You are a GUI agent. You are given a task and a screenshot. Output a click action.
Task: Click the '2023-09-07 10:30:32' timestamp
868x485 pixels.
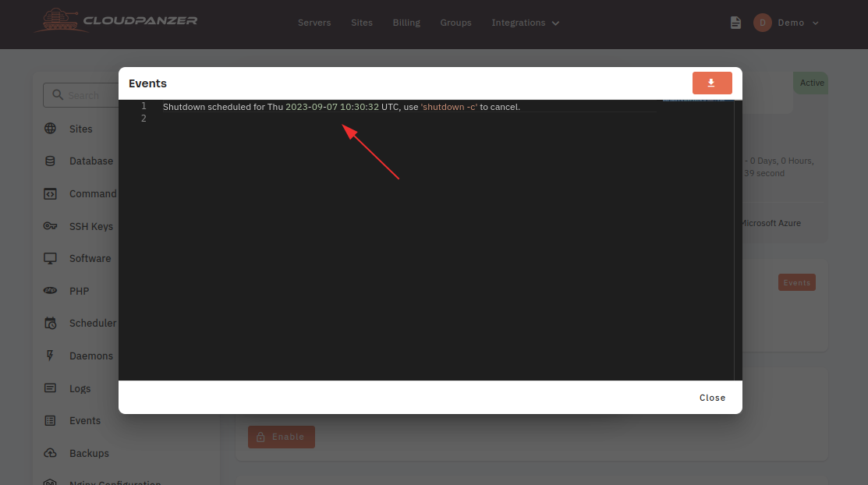tap(332, 107)
